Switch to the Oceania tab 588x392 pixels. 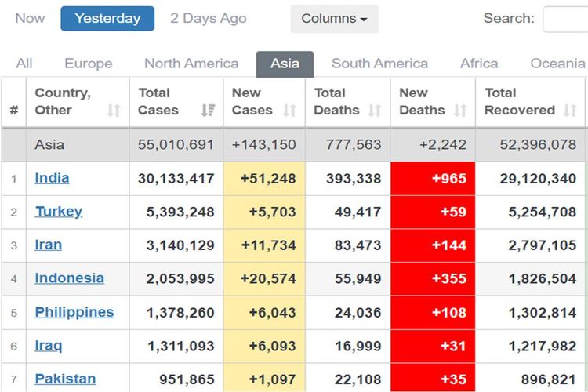(x=557, y=64)
